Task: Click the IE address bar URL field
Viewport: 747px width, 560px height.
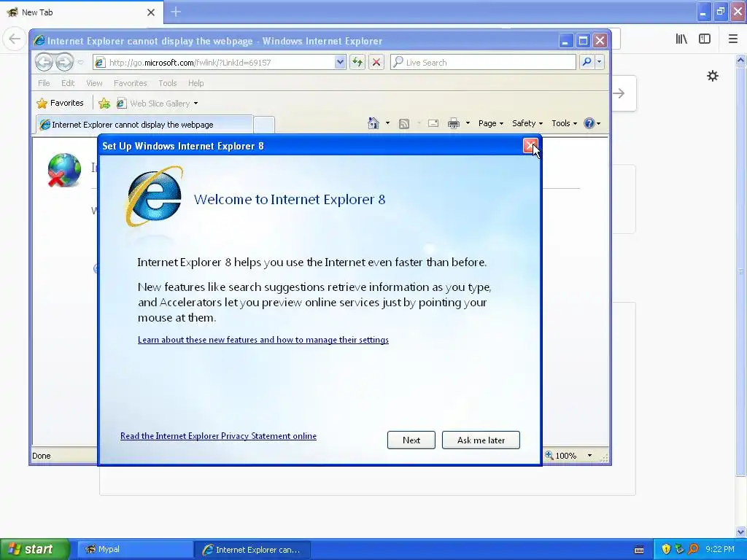Action: pos(214,63)
